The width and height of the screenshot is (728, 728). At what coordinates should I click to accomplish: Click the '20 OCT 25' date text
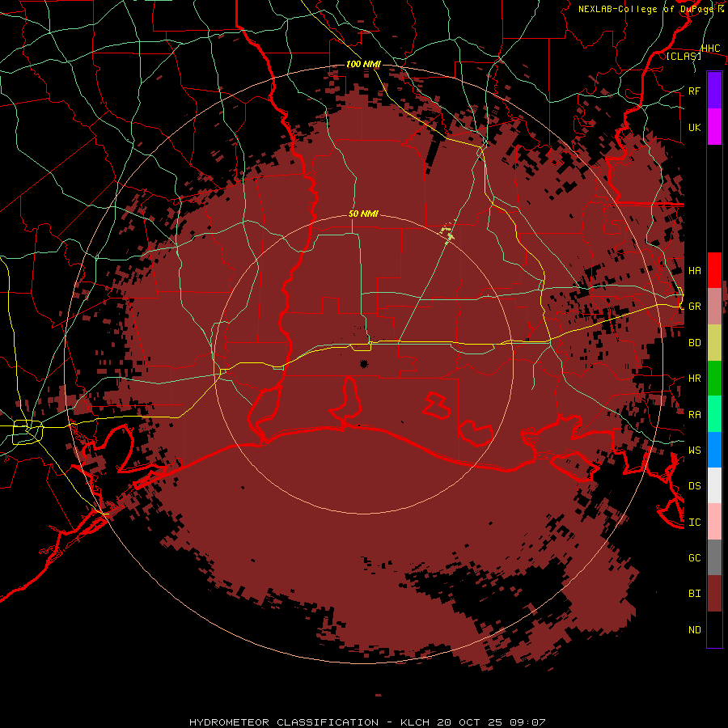click(x=470, y=722)
